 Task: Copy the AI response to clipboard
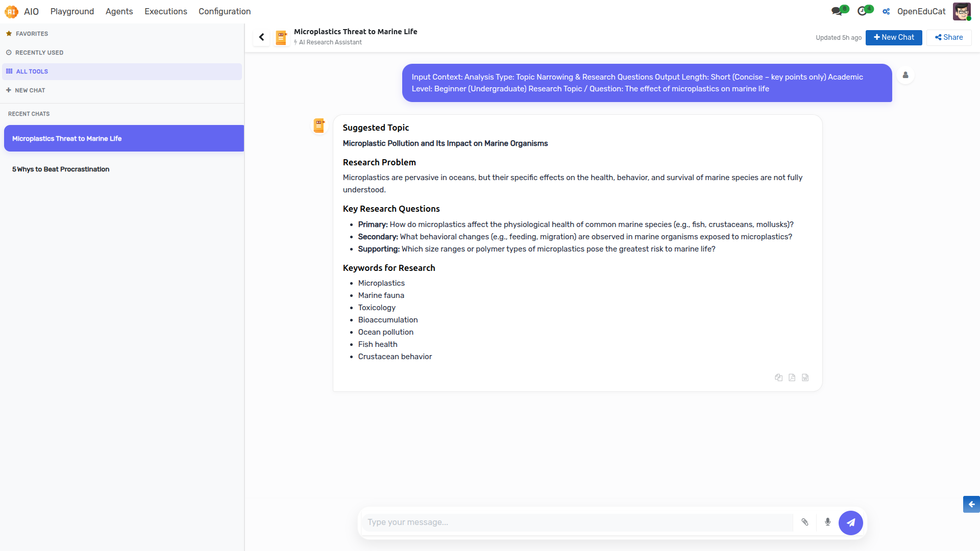click(778, 378)
